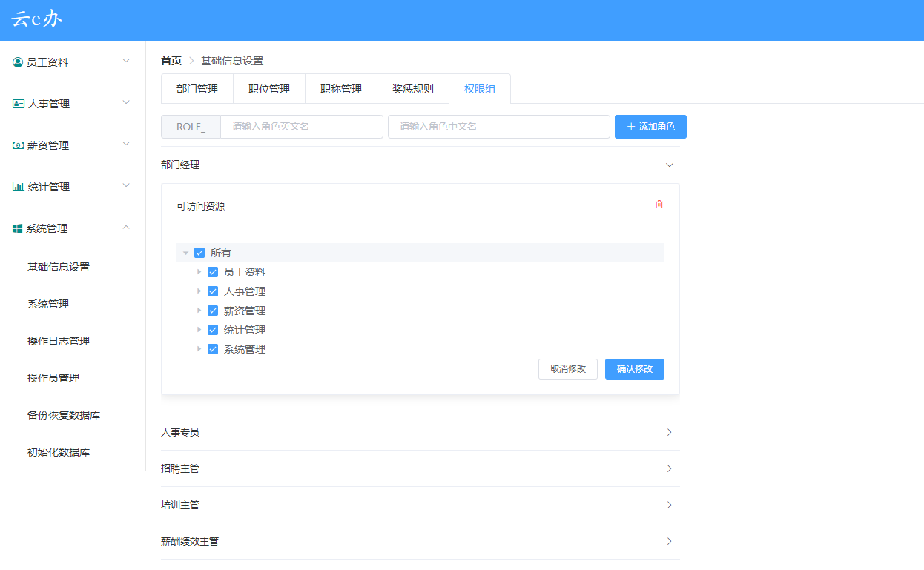Viewport: 924px width, 570px height.
Task: Focus the role Chinese name input
Action: (x=499, y=127)
